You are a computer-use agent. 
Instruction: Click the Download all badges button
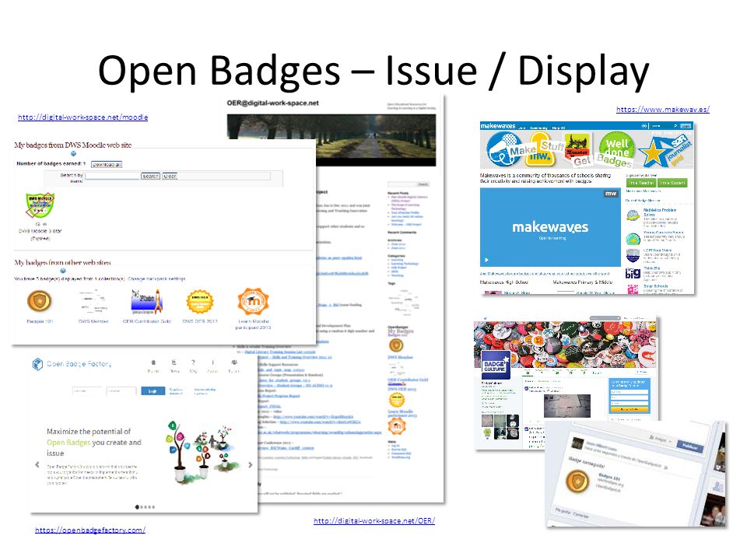(x=107, y=164)
